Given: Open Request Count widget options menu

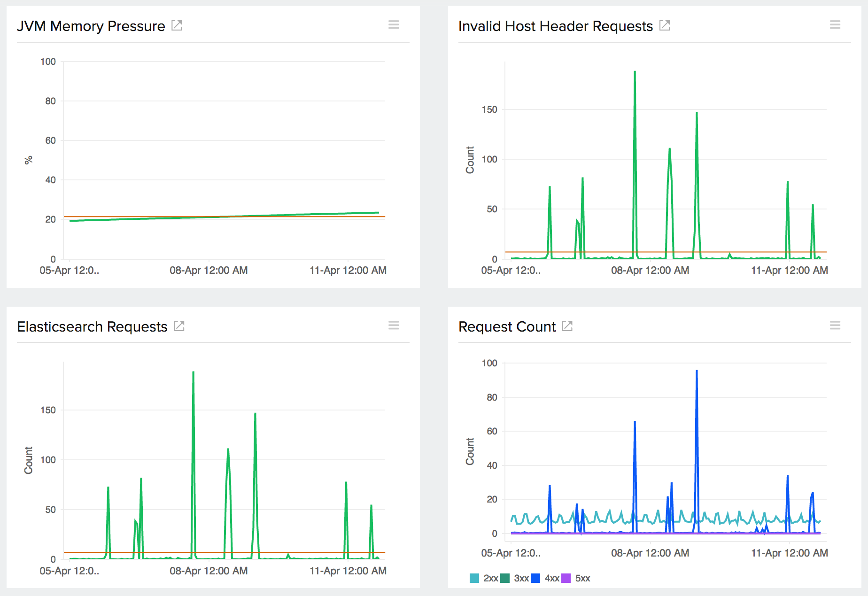Looking at the screenshot, I should tap(835, 325).
